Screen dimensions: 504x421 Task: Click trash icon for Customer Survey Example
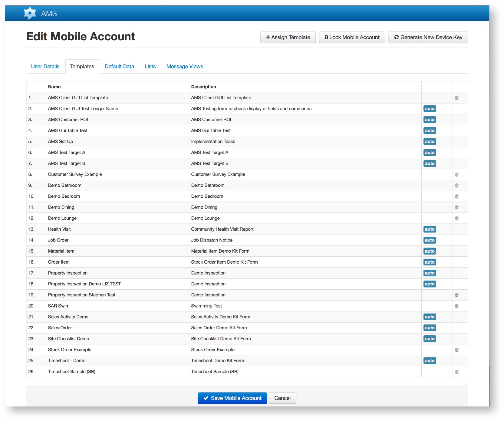456,174
